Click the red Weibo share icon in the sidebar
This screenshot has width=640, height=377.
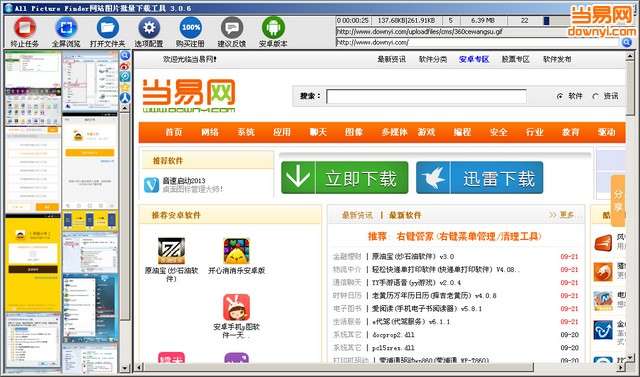[x=125, y=66]
